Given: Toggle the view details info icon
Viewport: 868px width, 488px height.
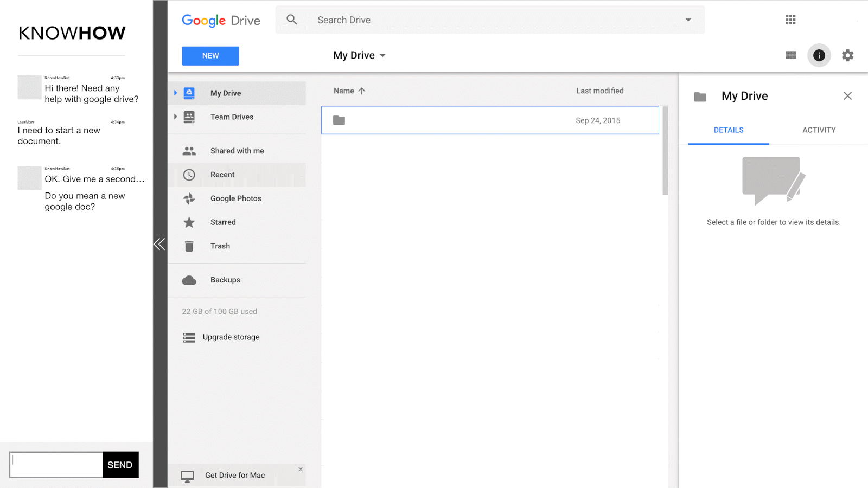Looking at the screenshot, I should pos(819,55).
